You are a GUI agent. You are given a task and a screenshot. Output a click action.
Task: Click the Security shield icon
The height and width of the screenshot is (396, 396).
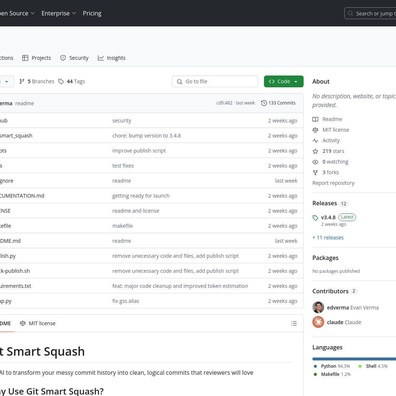coord(63,58)
